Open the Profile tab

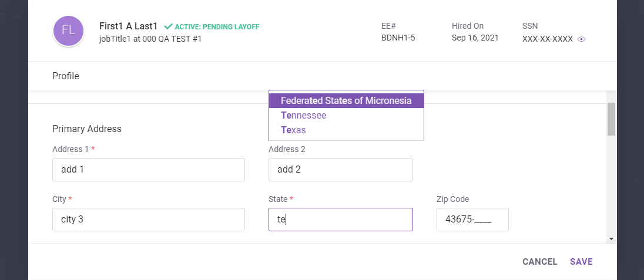point(66,76)
